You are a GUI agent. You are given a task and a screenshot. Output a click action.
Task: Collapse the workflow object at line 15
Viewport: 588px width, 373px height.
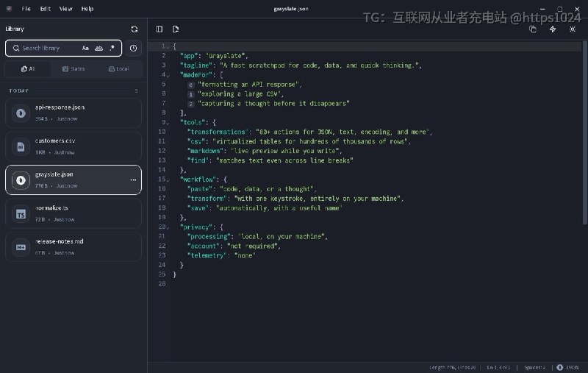point(168,180)
